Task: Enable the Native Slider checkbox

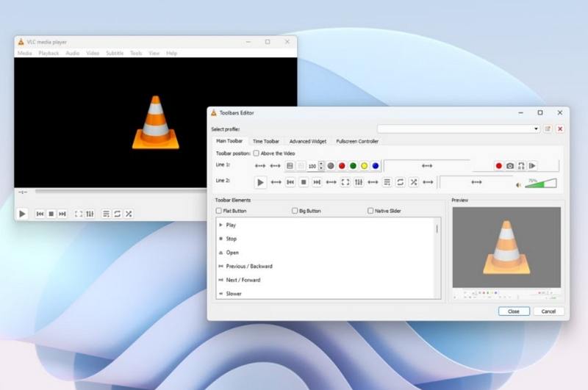Action: tap(370, 211)
